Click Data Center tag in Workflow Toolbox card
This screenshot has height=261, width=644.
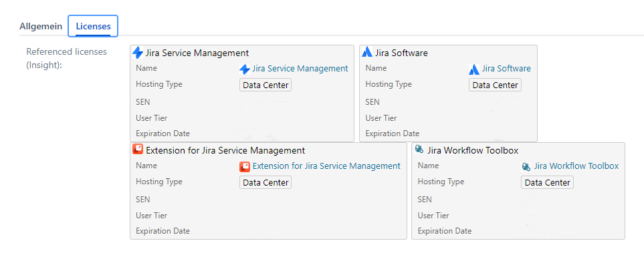(x=548, y=183)
